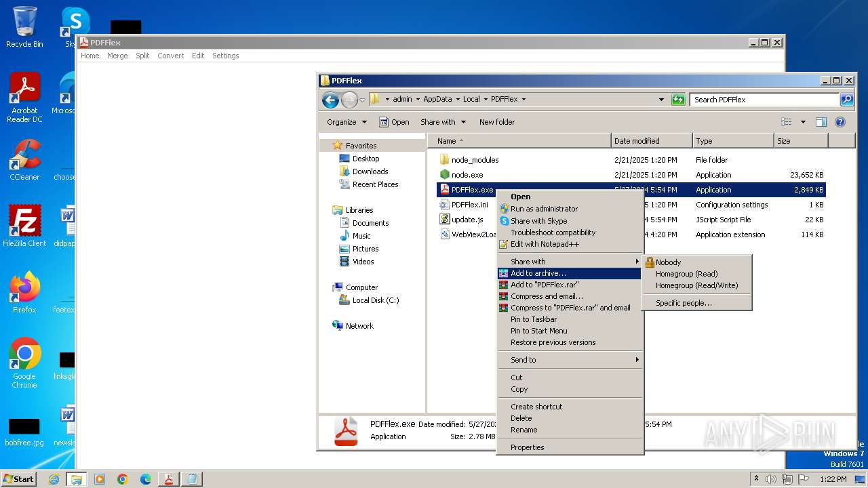
Task: Select WebView2Loader file icon
Action: tap(445, 235)
